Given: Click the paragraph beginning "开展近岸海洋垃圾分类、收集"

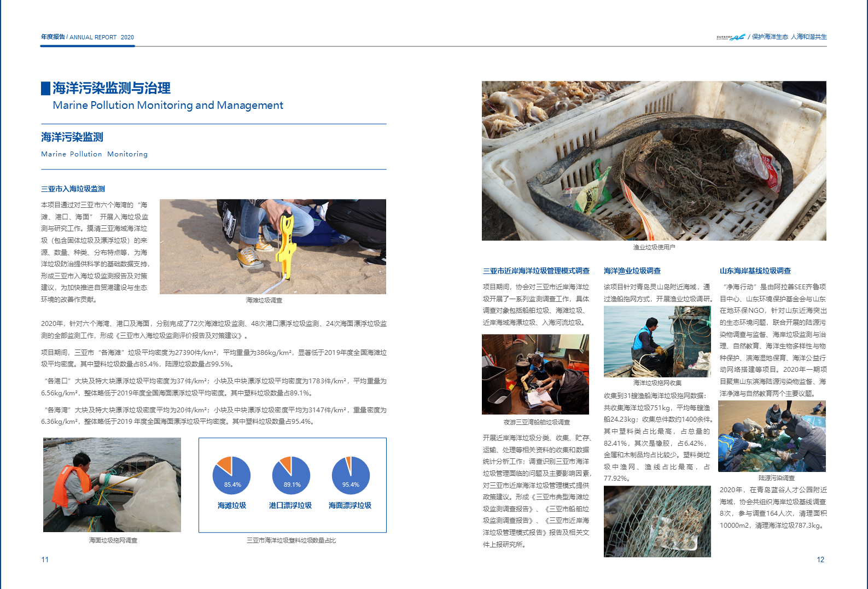Looking at the screenshot, I should (x=536, y=491).
